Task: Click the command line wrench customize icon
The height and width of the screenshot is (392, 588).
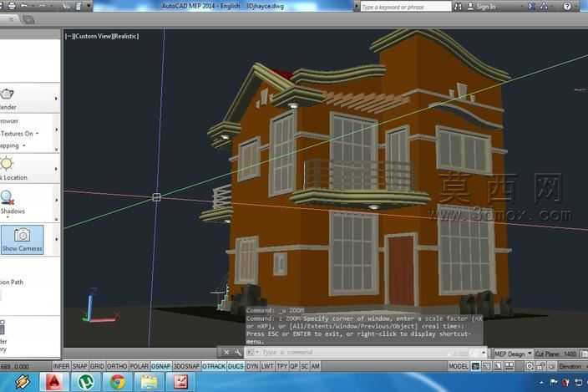Action: [238, 352]
